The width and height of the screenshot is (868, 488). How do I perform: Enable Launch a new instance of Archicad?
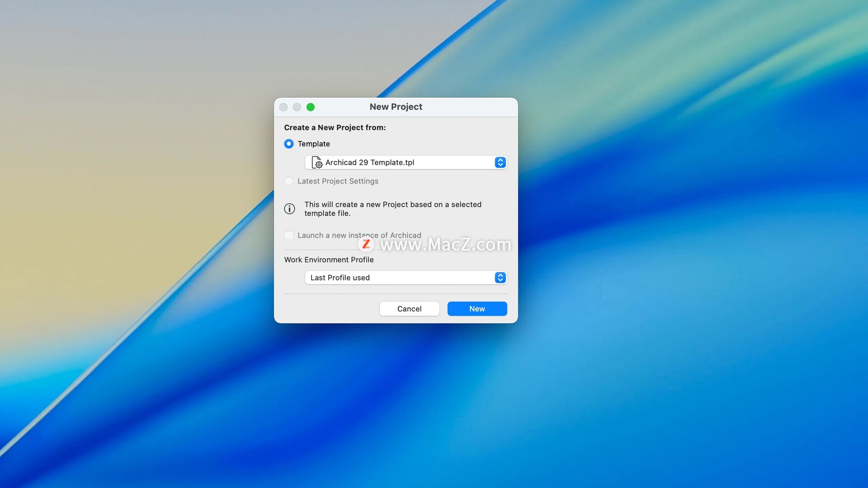[288, 235]
